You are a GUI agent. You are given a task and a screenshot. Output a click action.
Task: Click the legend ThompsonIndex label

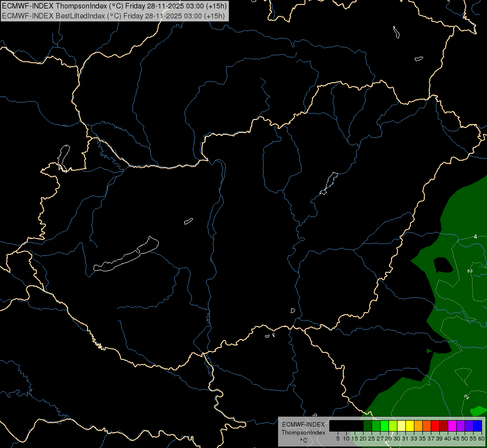[303, 433]
